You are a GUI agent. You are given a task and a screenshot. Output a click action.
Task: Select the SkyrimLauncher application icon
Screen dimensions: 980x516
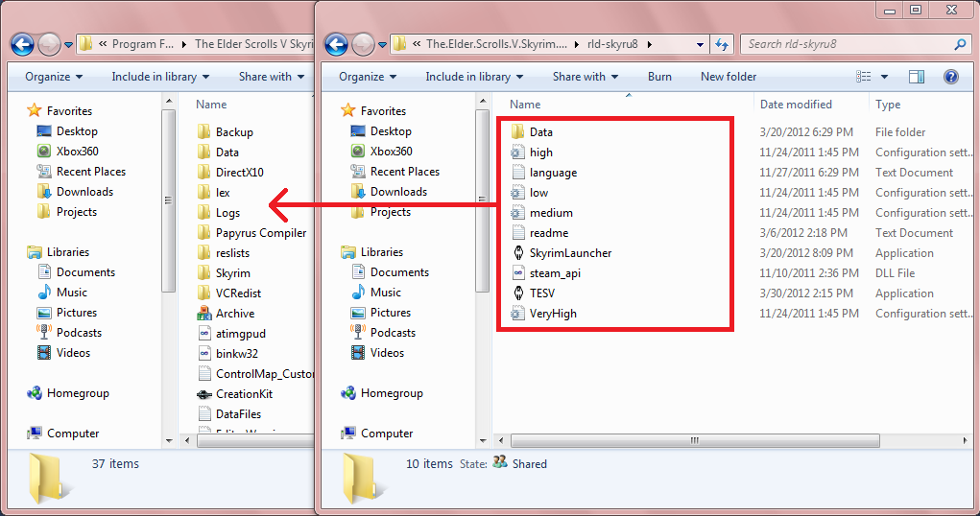[517, 253]
